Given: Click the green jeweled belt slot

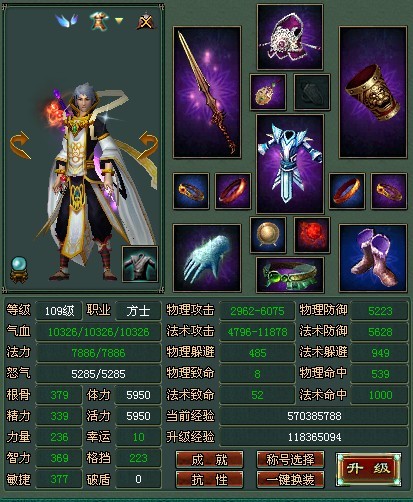Looking at the screenshot, I should pyautogui.click(x=290, y=274).
